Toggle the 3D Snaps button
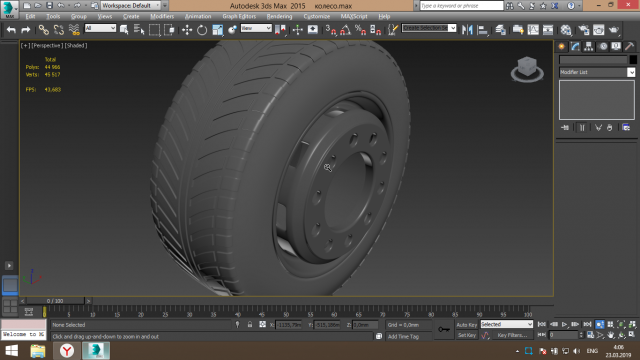The image size is (640, 360). pyautogui.click(x=331, y=30)
